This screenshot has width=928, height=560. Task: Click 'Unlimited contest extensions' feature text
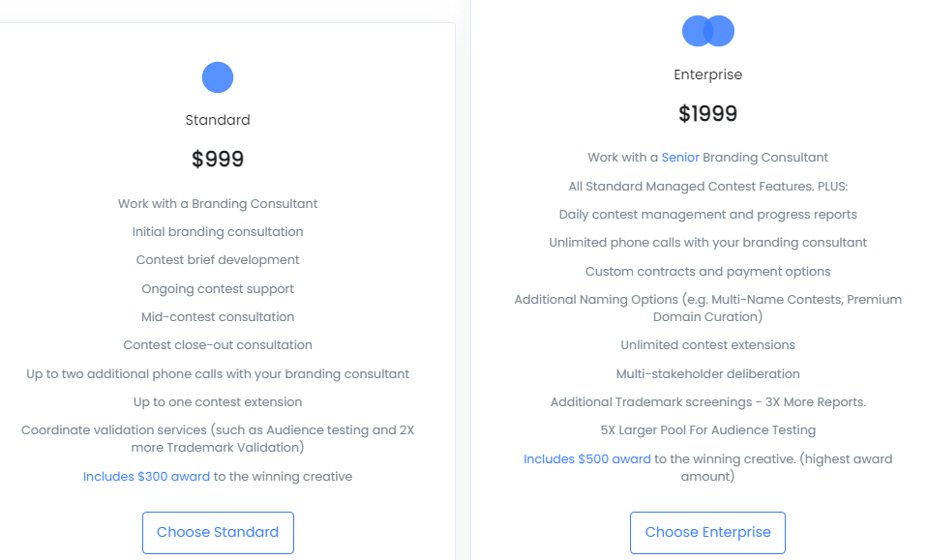(707, 344)
